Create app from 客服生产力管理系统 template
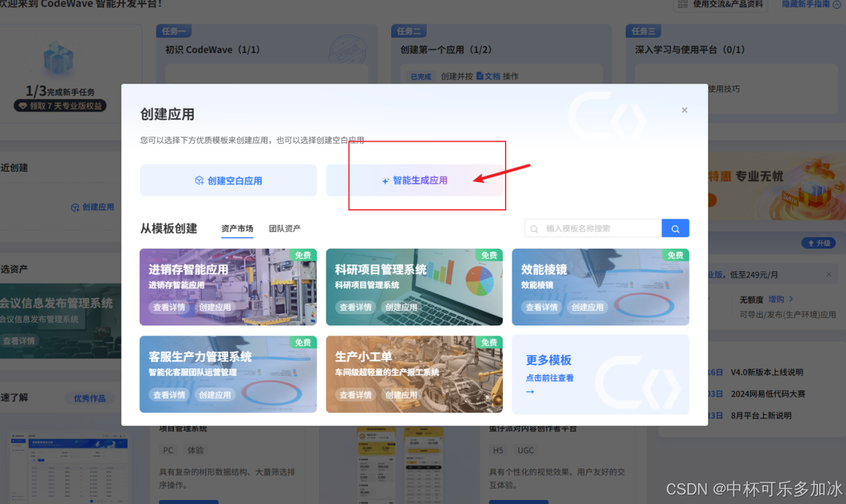 coord(215,395)
